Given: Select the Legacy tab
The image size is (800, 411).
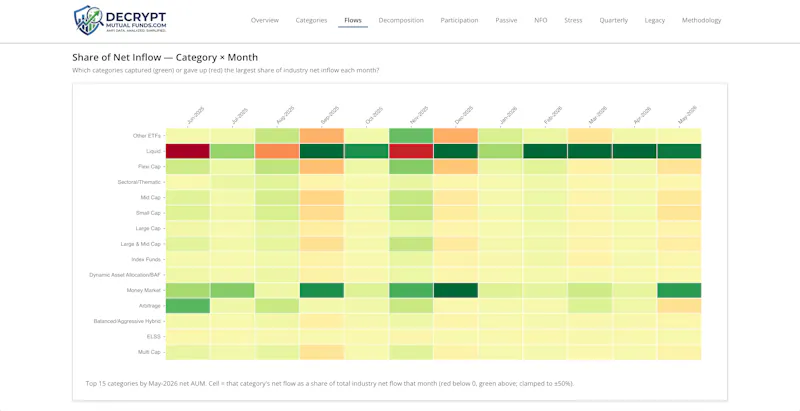Looking at the screenshot, I should pos(655,20).
